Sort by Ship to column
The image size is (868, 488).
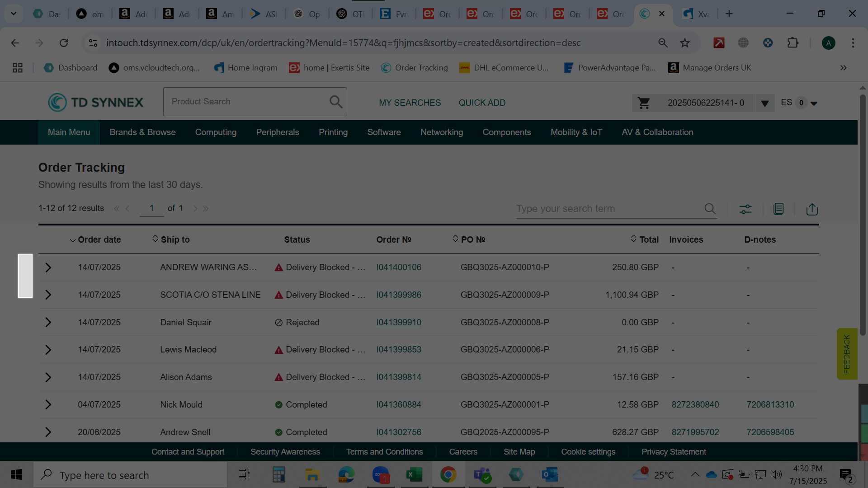171,239
